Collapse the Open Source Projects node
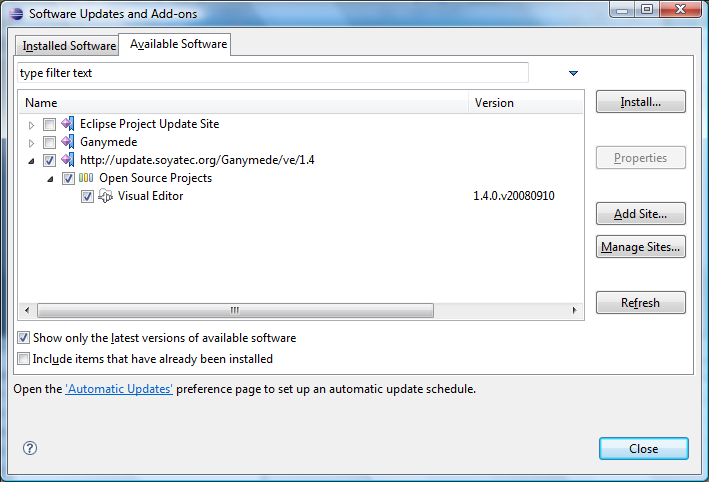Viewport: 709px width, 482px height. (50, 180)
